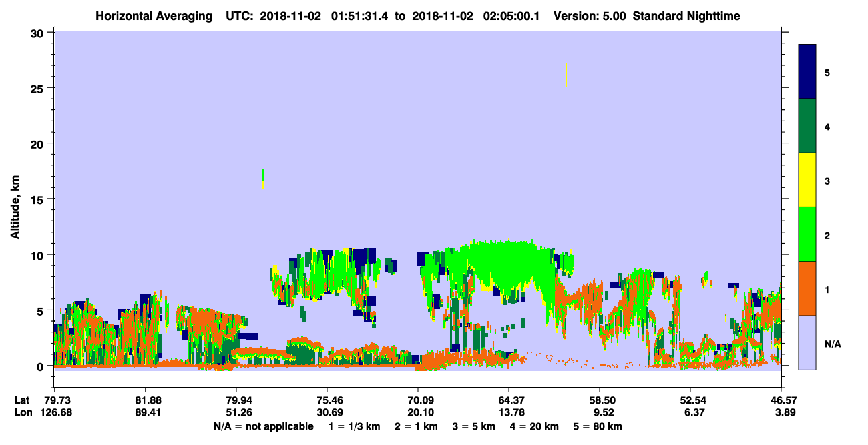Click latitude value 75.46

pyautogui.click(x=327, y=400)
